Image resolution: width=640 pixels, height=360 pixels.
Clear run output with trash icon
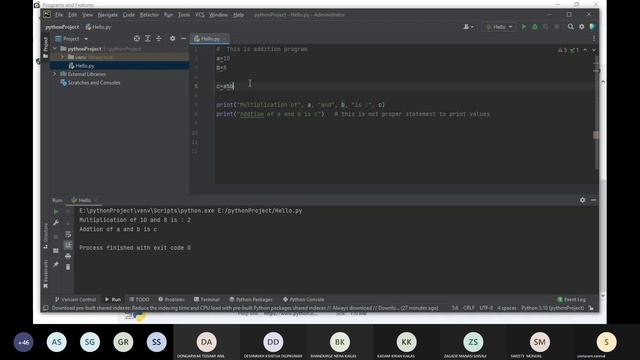tap(68, 267)
